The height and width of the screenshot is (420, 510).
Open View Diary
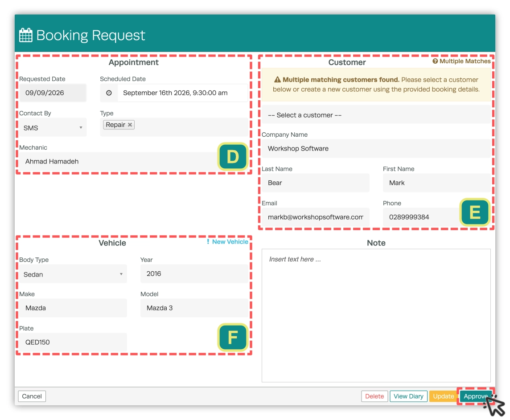pos(408,396)
